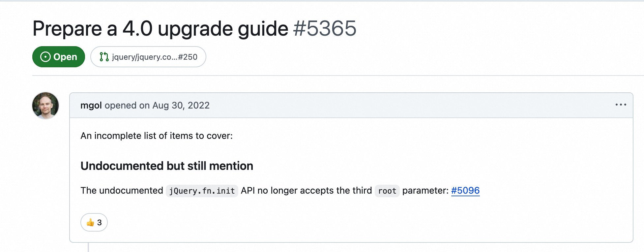Click the root inline code snippet
Viewport: 644px width, 252px height.
387,191
